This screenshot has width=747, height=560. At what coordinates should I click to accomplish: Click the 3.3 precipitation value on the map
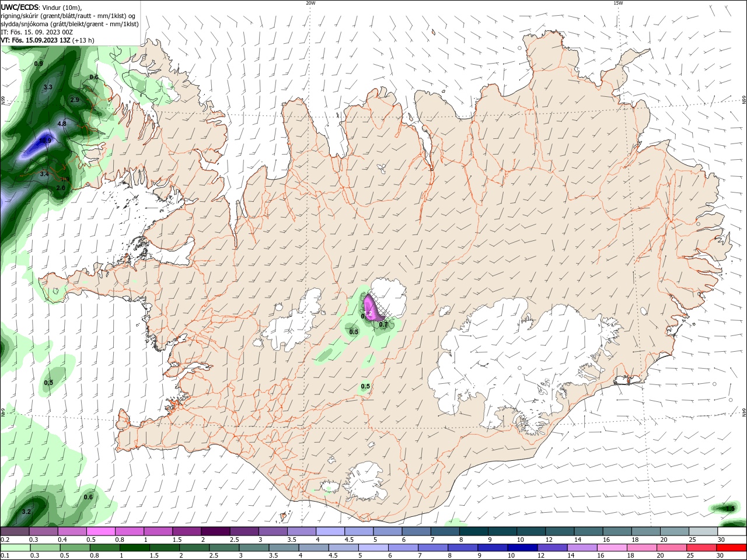(x=48, y=87)
